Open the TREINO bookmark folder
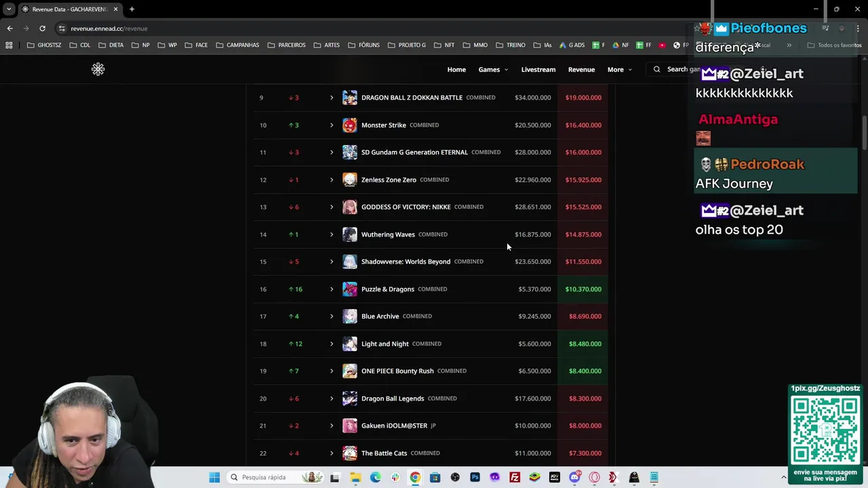The width and height of the screenshot is (868, 488). (511, 45)
